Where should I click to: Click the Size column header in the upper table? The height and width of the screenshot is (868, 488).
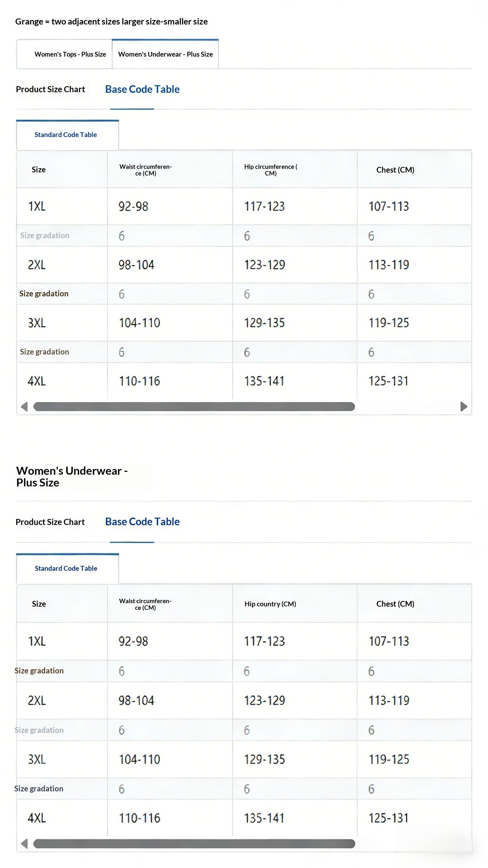click(x=39, y=169)
